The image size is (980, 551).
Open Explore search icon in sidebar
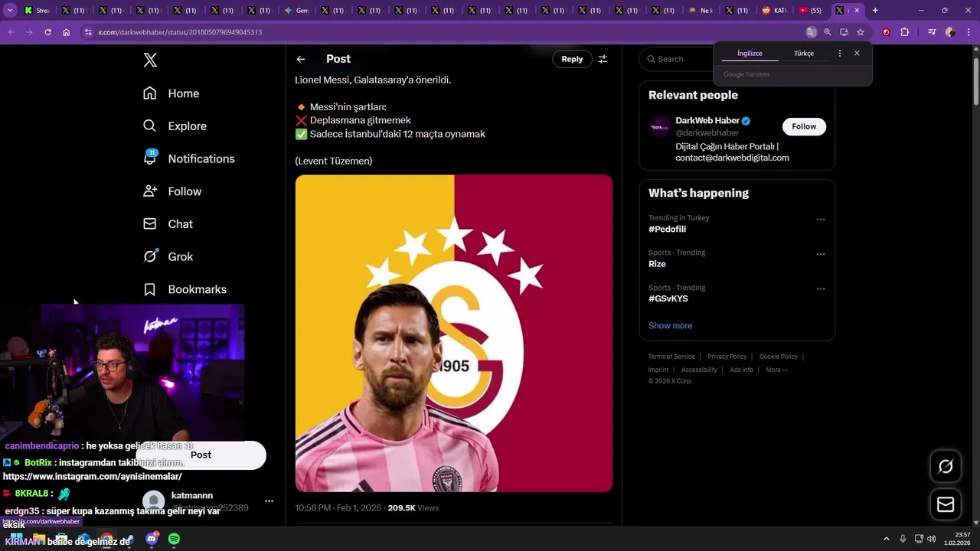[x=150, y=126]
